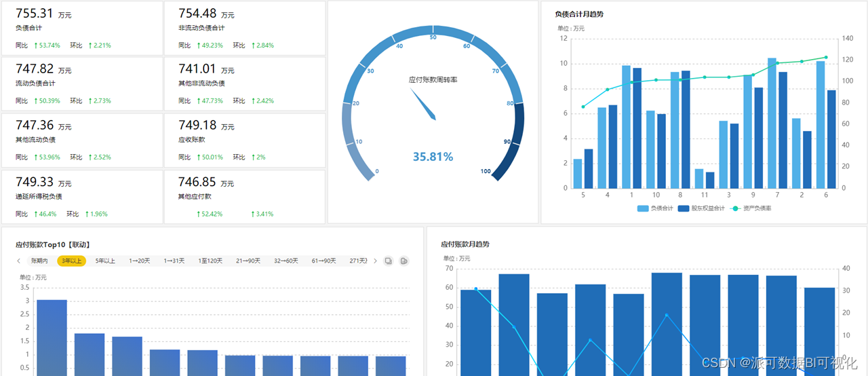Choose the 1→31天 tab

(174, 261)
